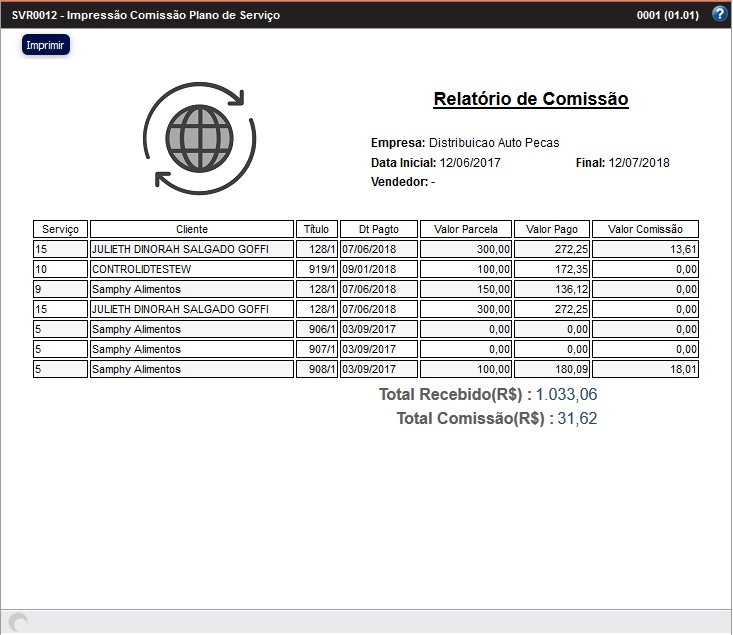The image size is (733, 635).
Task: Click the Total Recebido value 1.033,06
Action: pyautogui.click(x=566, y=395)
